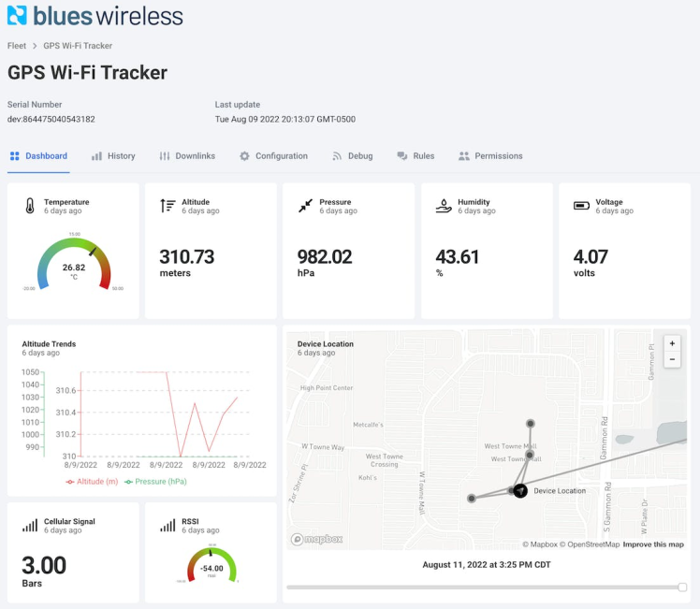Click the Downlinks sliders icon
The width and height of the screenshot is (700, 609).
[x=165, y=155]
